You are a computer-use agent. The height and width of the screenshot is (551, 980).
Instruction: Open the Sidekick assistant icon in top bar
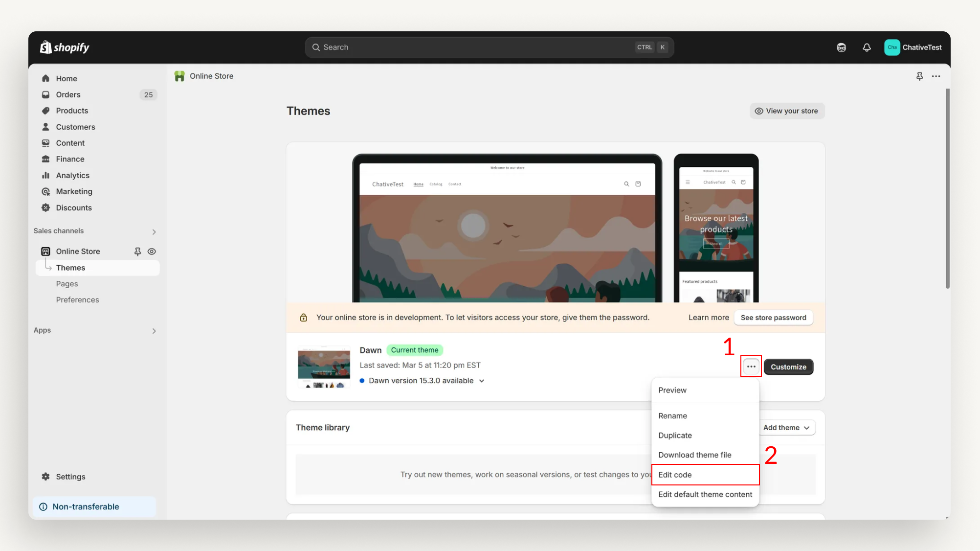tap(841, 47)
